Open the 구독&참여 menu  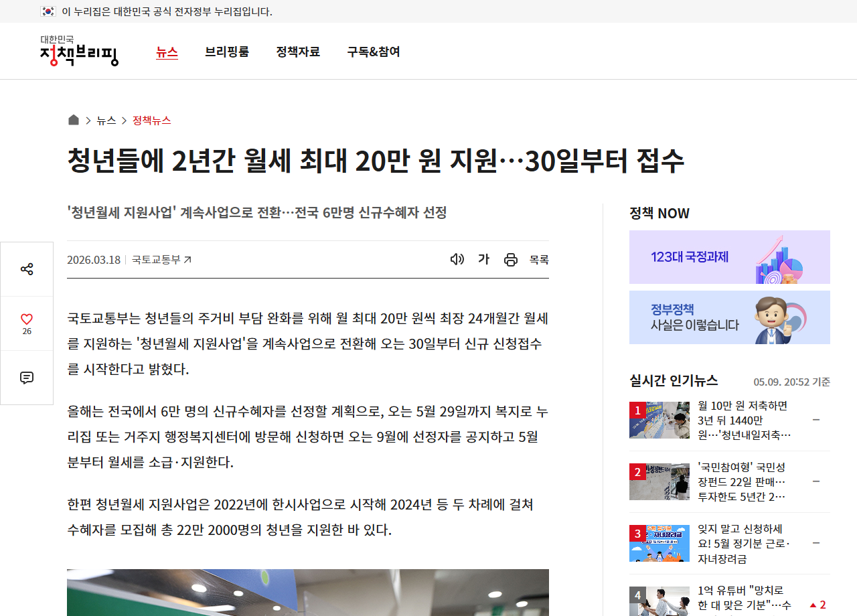374,52
